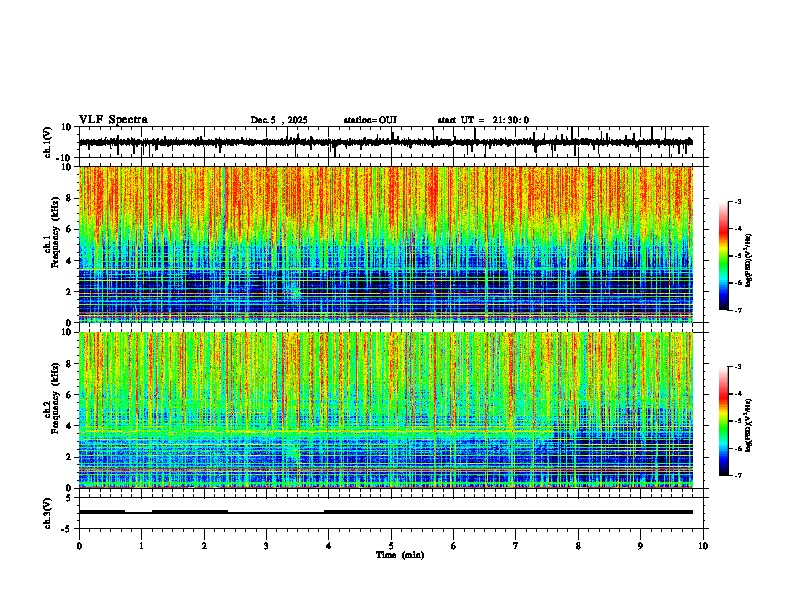Click the ch.1 color scale bar
The width and height of the screenshot is (792, 612).
coord(723,256)
